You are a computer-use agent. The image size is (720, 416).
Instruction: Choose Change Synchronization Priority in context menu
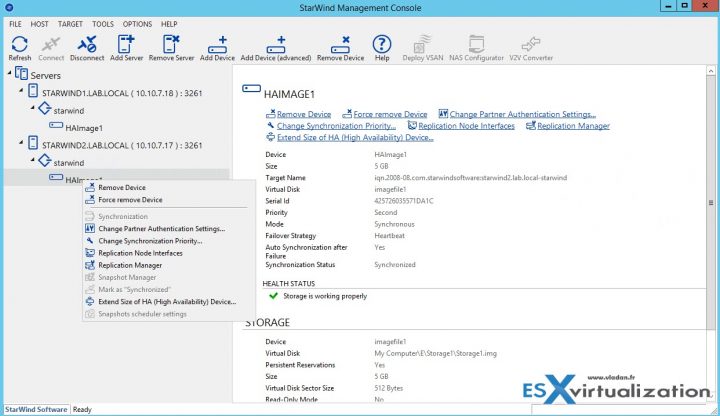(169, 241)
